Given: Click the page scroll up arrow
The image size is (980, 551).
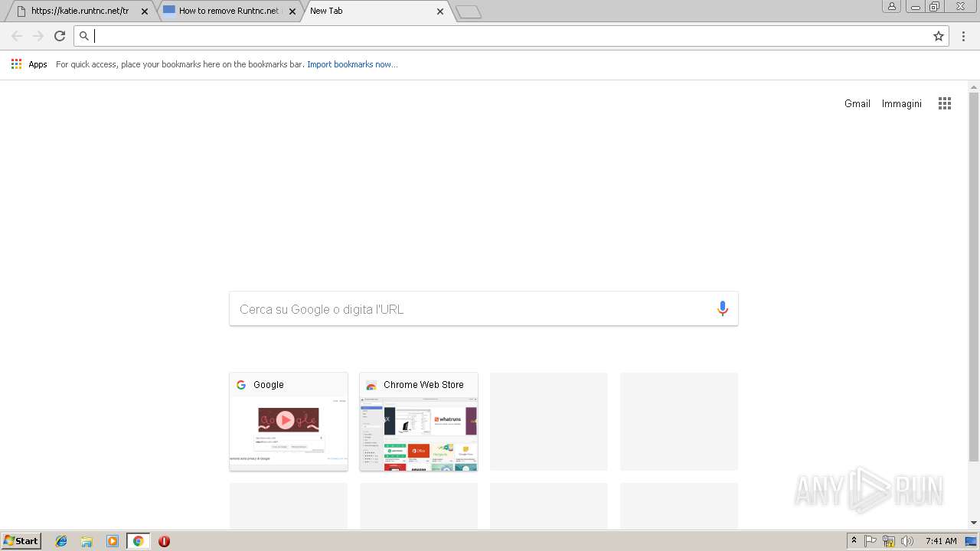Looking at the screenshot, I should coord(974,86).
